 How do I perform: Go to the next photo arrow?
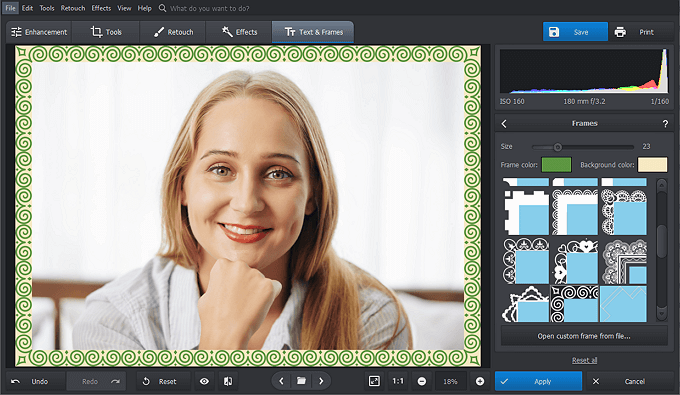(x=321, y=381)
